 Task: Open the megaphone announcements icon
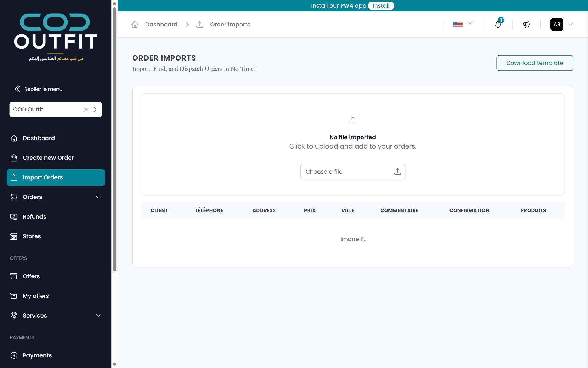pyautogui.click(x=526, y=25)
